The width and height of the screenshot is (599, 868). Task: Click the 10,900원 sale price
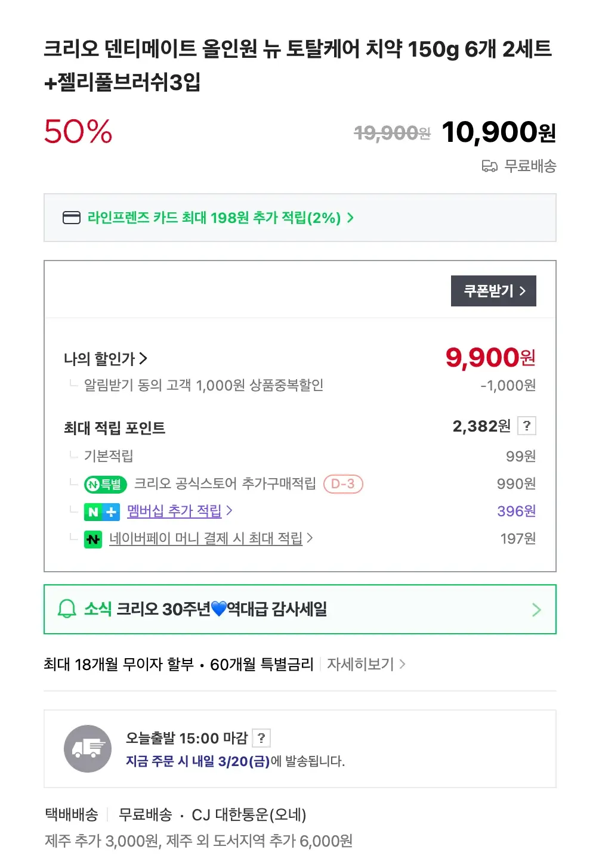point(498,132)
